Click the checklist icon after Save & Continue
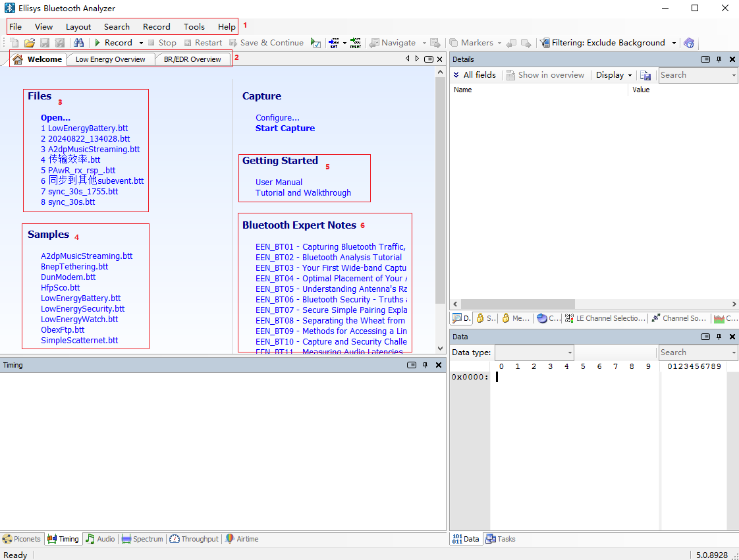 pos(315,43)
